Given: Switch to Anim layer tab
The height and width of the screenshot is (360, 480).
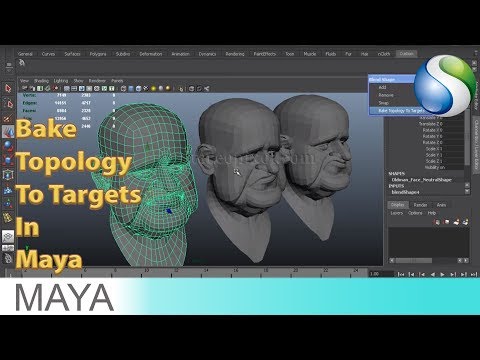Looking at the screenshot, I should coord(441,205).
